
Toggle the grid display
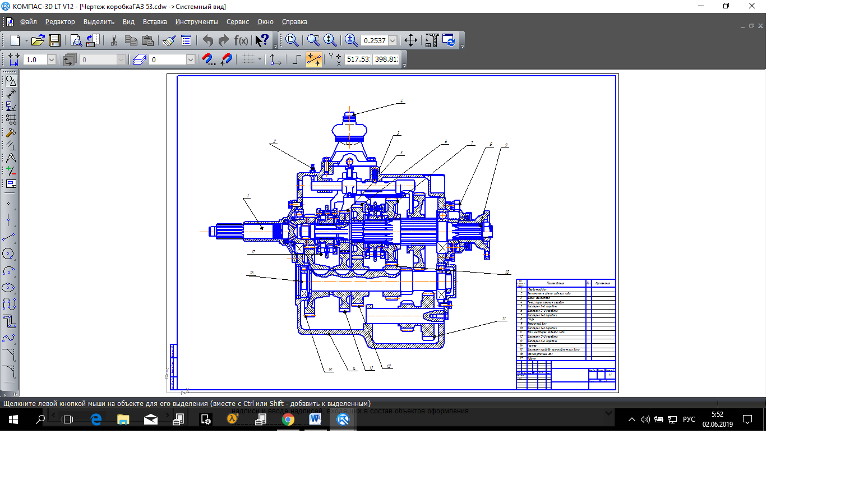click(x=248, y=59)
